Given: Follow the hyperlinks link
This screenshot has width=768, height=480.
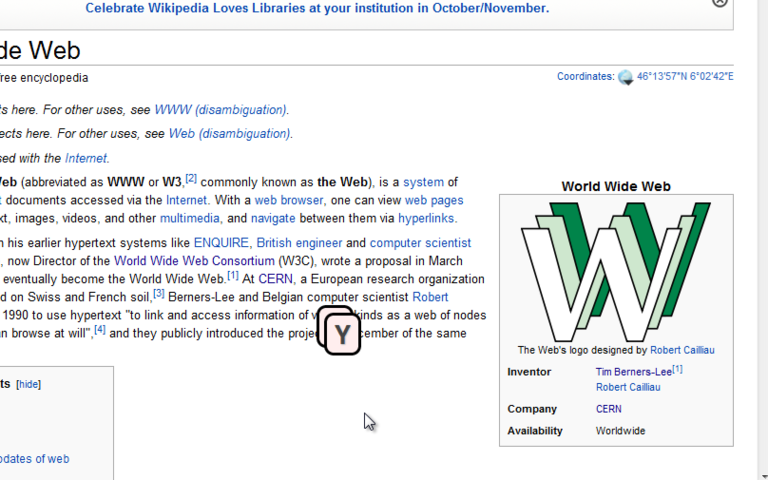Looking at the screenshot, I should (426, 218).
